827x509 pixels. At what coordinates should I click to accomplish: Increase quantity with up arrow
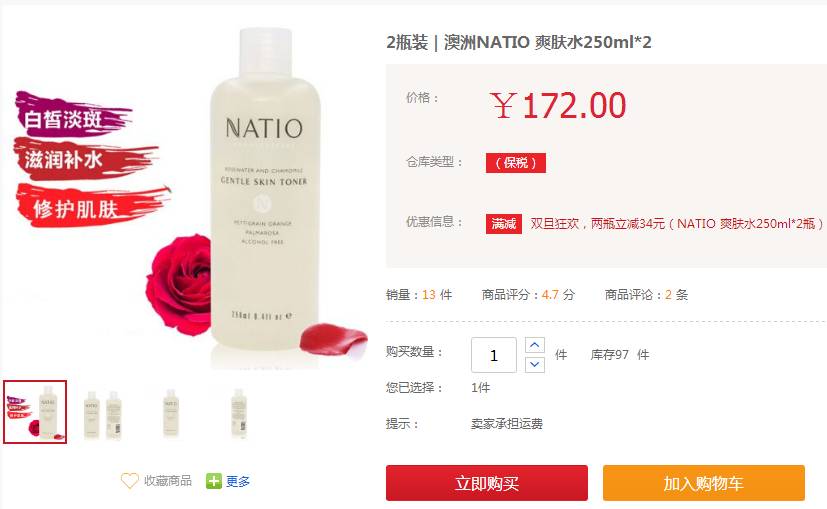pyautogui.click(x=535, y=345)
